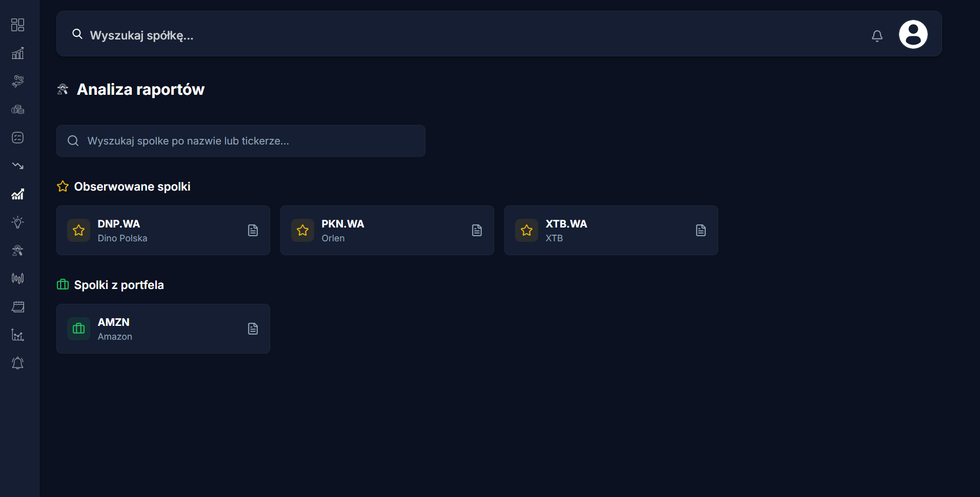Click the notification bell in top bar

877,35
